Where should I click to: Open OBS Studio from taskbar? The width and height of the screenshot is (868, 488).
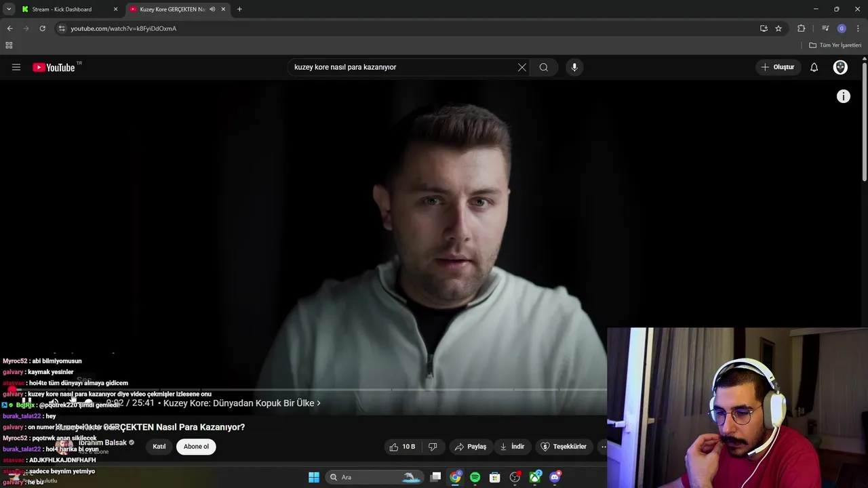pos(515,477)
